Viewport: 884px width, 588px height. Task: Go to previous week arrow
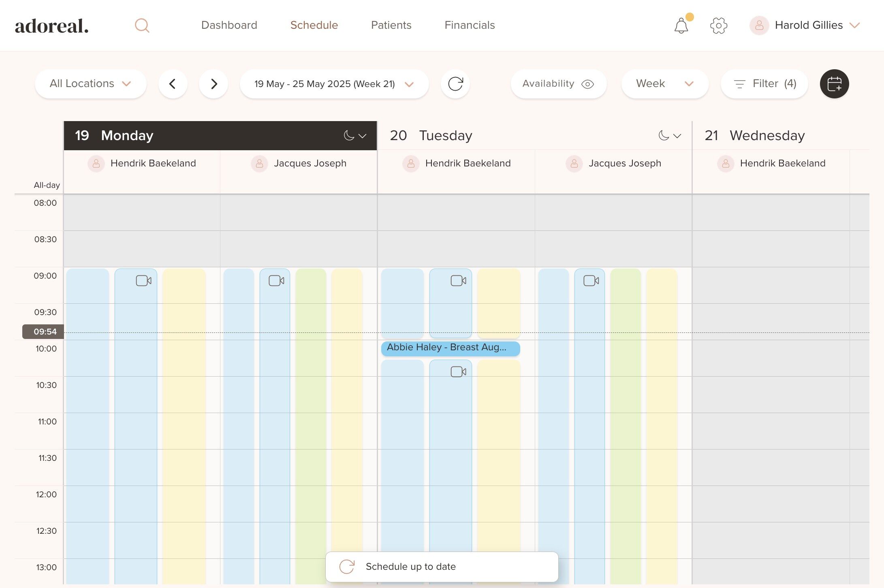173,84
